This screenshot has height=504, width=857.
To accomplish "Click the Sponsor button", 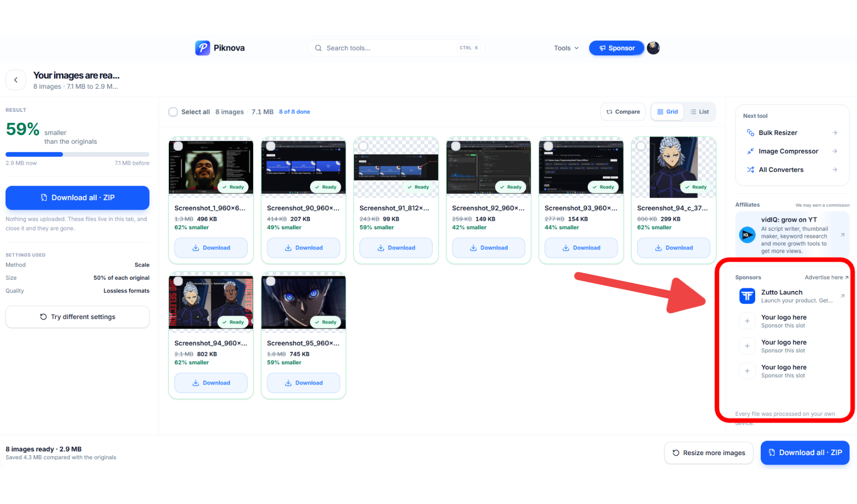I will [617, 48].
